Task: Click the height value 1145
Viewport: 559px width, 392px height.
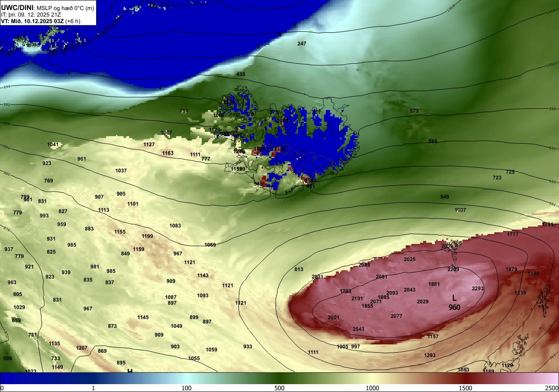Action: 143,317
